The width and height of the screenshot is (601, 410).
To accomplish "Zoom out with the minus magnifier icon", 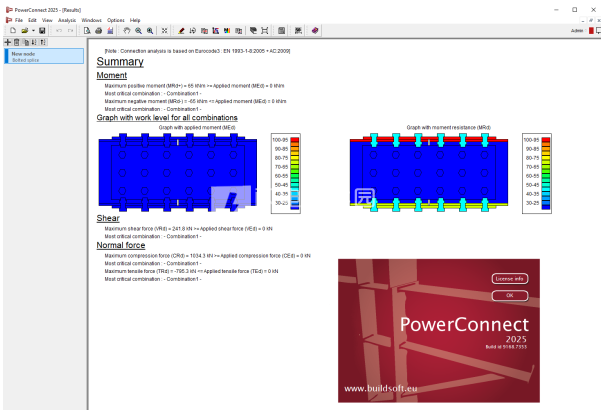I will [x=138, y=31].
